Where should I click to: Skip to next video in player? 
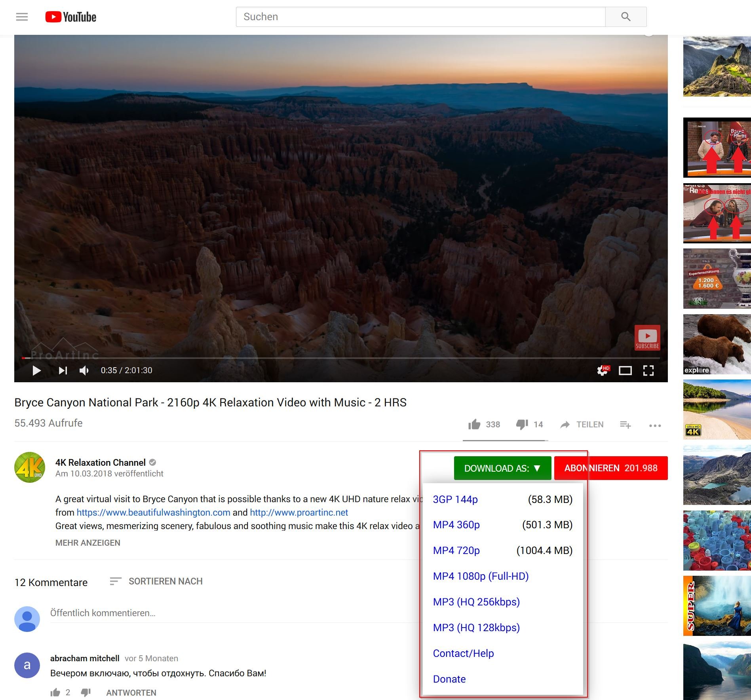63,370
